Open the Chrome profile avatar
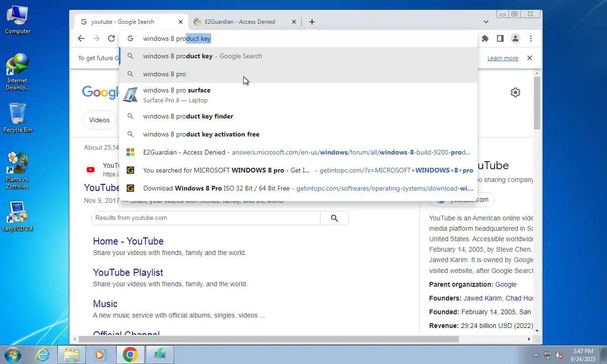The width and height of the screenshot is (607, 364). coord(515,38)
